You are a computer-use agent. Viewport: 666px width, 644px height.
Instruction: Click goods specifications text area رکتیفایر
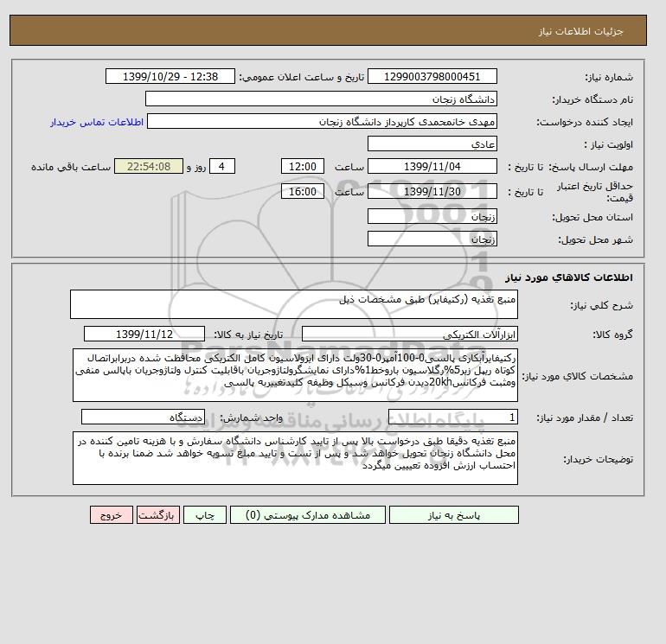[295, 375]
